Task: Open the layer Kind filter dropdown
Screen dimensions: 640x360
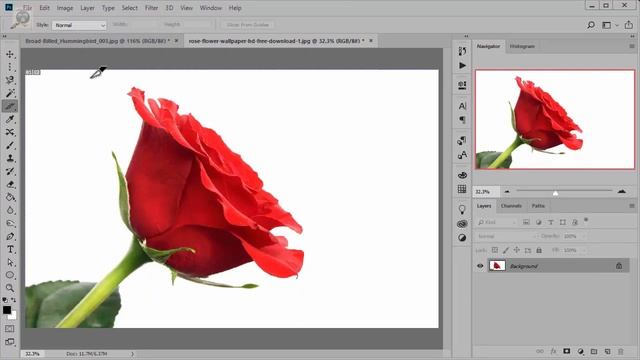Action: coord(497,222)
